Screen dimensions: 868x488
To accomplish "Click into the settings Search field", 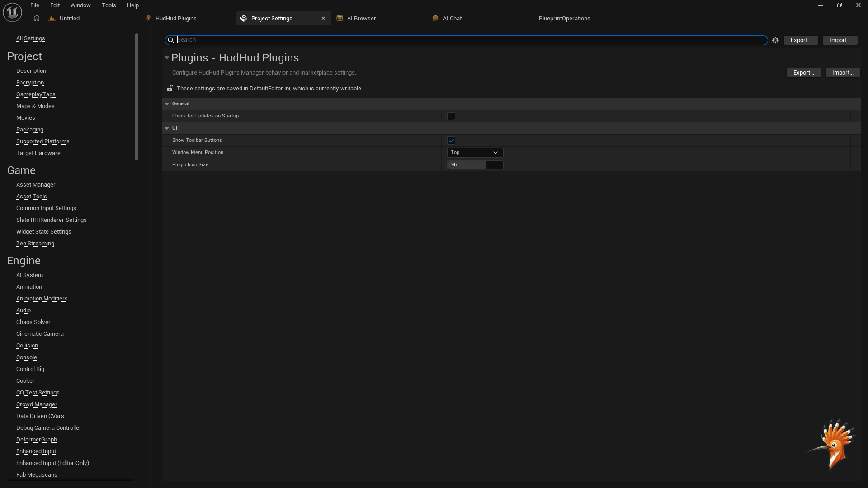I will 470,40.
